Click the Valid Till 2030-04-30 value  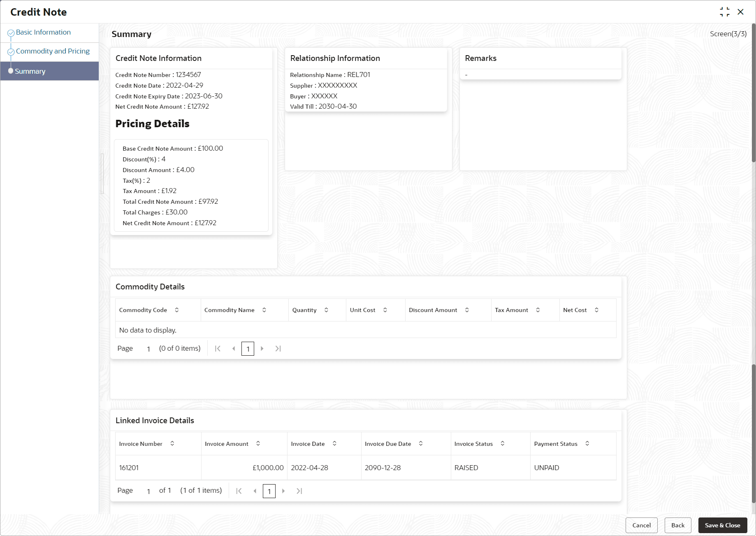(x=338, y=106)
